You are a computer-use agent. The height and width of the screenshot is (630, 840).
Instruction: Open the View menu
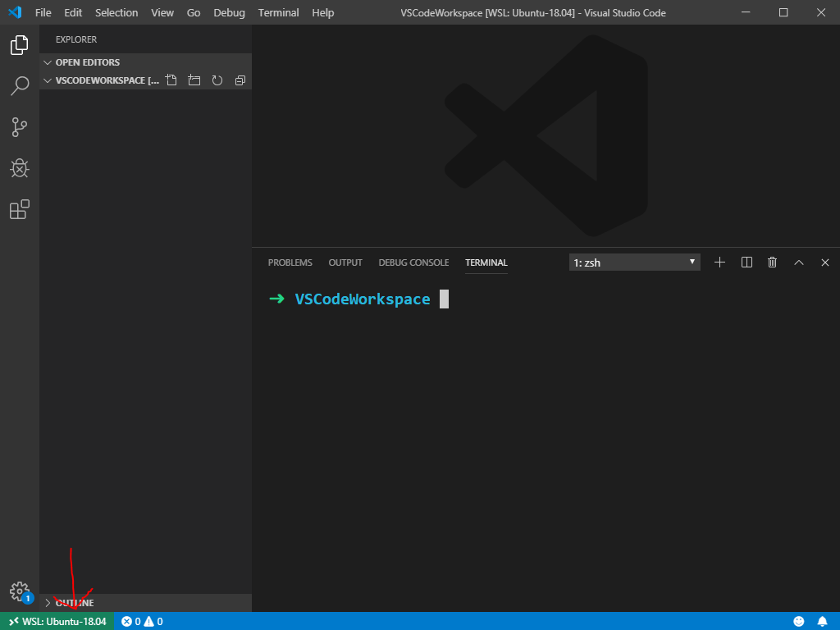click(162, 12)
